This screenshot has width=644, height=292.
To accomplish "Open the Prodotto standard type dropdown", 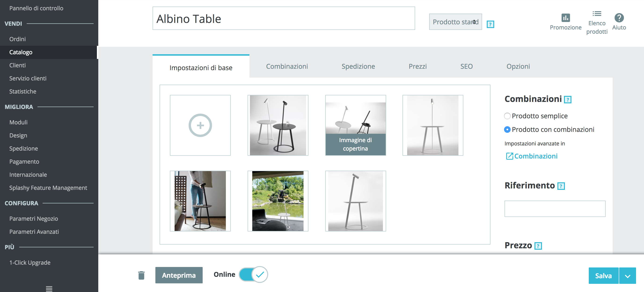I will pos(455,22).
